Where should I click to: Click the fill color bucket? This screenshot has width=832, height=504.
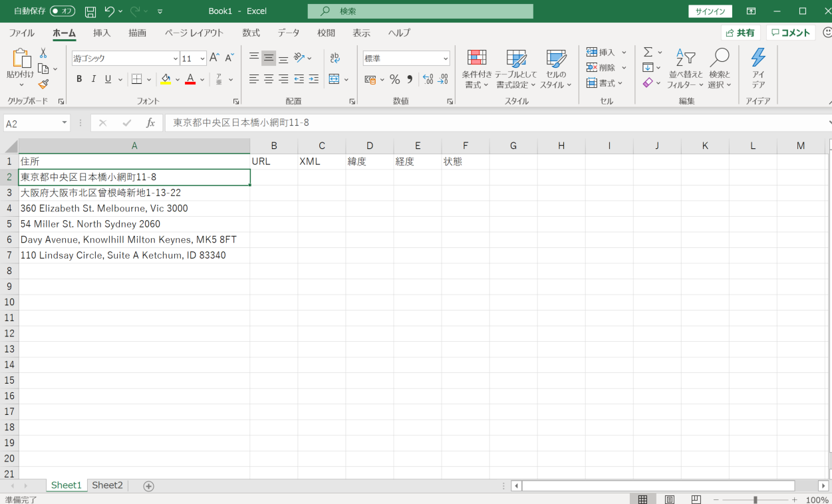[x=166, y=79]
